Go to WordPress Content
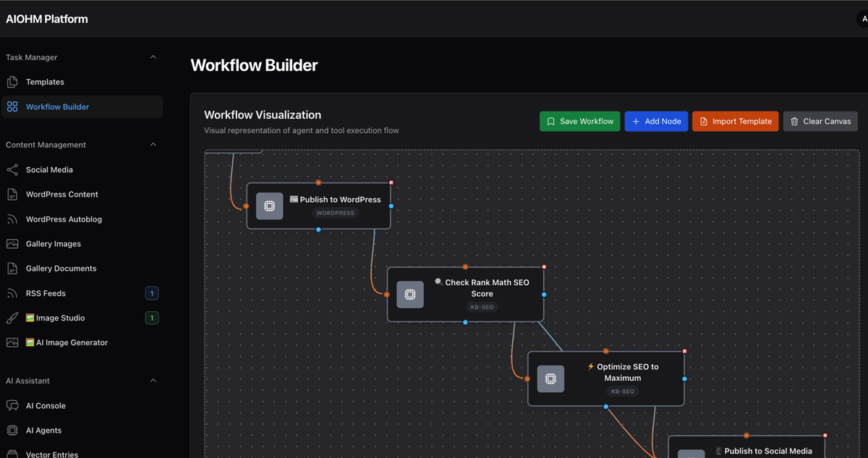The height and width of the screenshot is (458, 868). pos(82,194)
